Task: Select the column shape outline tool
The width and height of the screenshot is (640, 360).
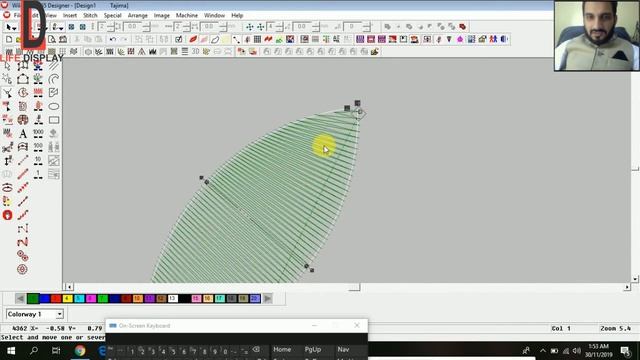Action: coord(23,79)
